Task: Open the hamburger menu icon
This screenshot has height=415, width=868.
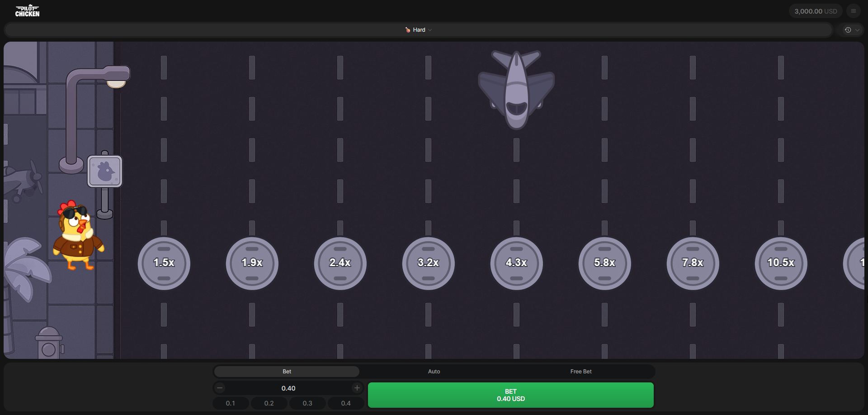Action: 853,11
